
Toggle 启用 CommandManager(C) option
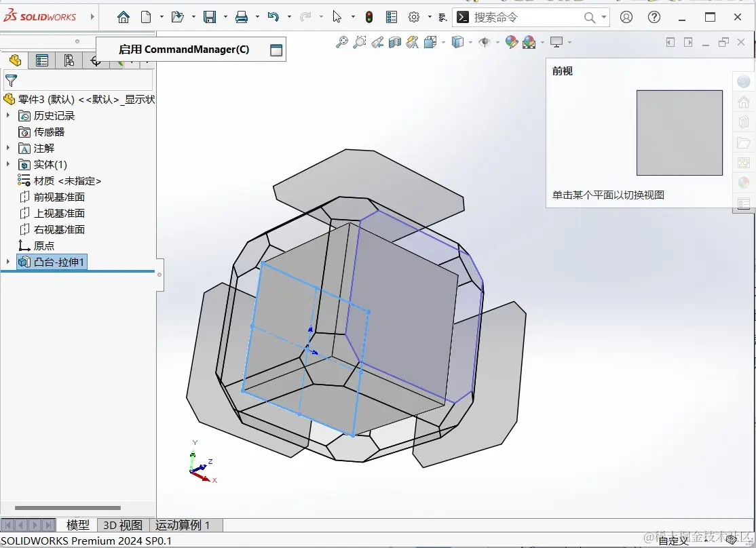[x=191, y=49]
